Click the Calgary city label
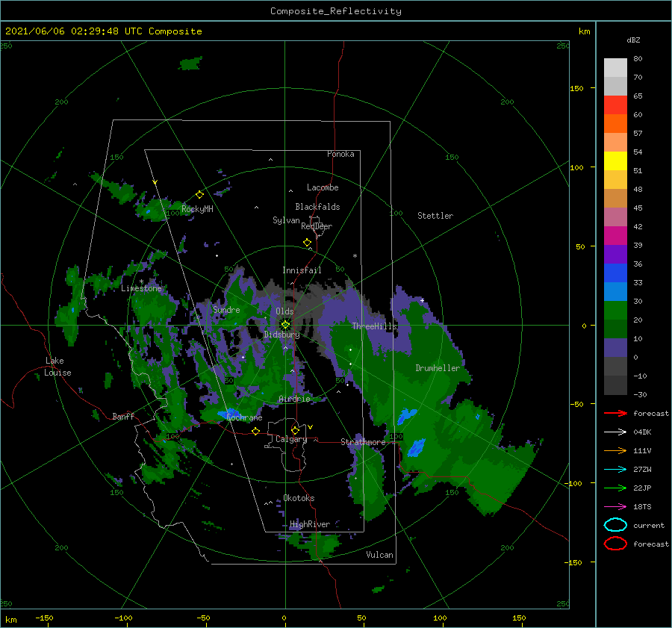 click(x=291, y=439)
